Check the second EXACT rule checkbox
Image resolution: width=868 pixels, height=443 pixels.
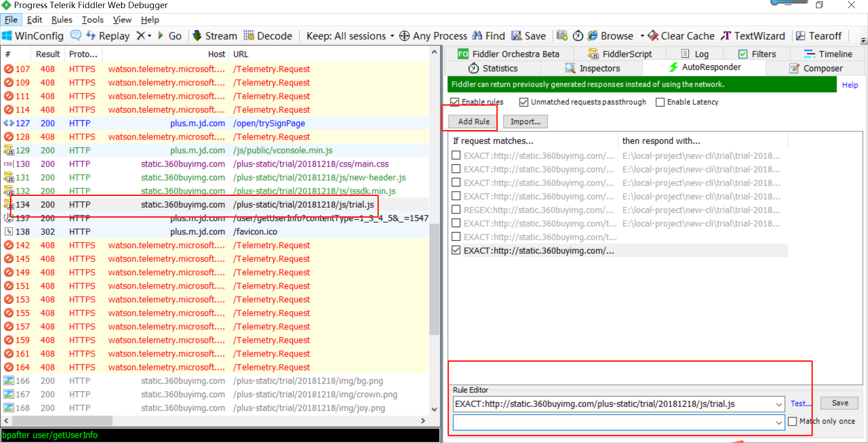[456, 169]
